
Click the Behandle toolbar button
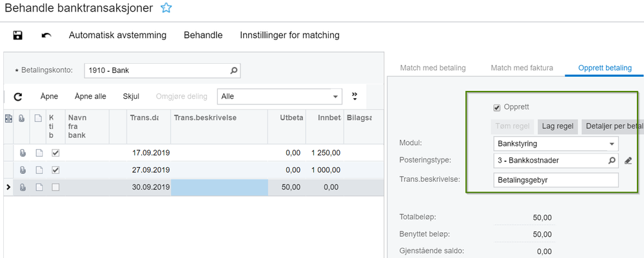203,35
